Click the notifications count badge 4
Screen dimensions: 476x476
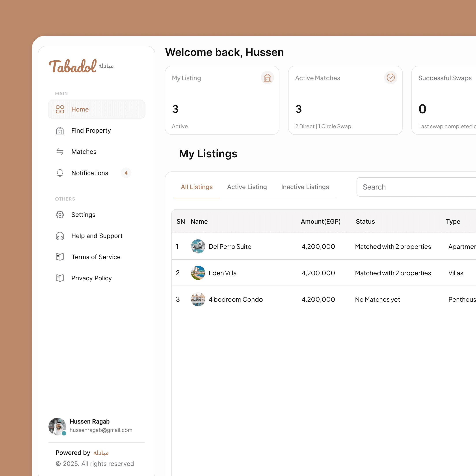pos(126,173)
